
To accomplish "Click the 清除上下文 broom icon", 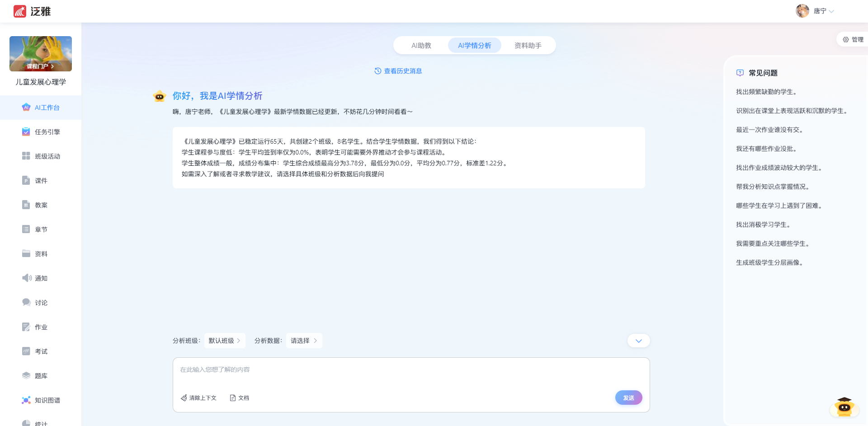I will (x=184, y=398).
